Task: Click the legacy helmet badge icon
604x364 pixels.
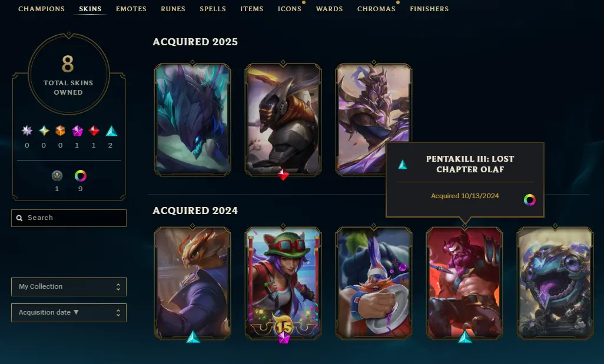Action: (57, 176)
